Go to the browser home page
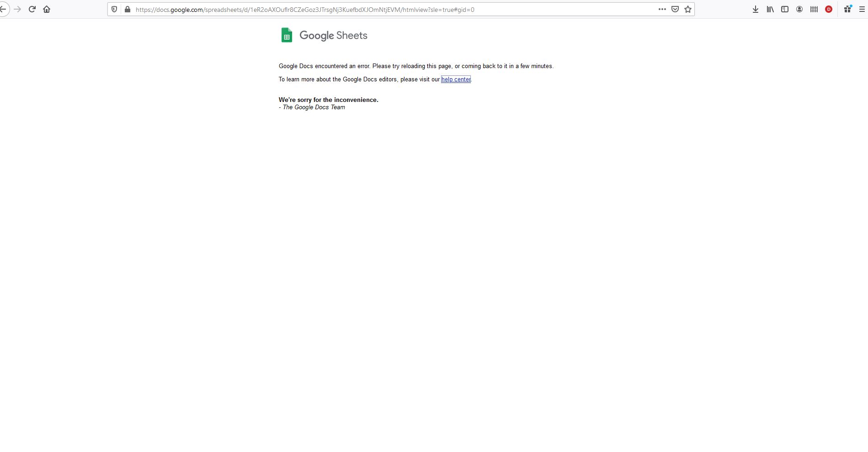 click(46, 9)
